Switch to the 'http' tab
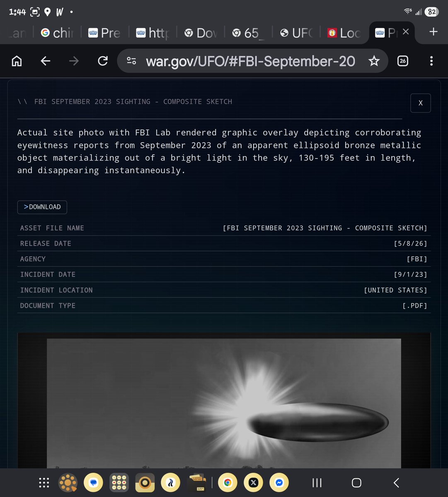The height and width of the screenshot is (497, 448). (x=153, y=33)
